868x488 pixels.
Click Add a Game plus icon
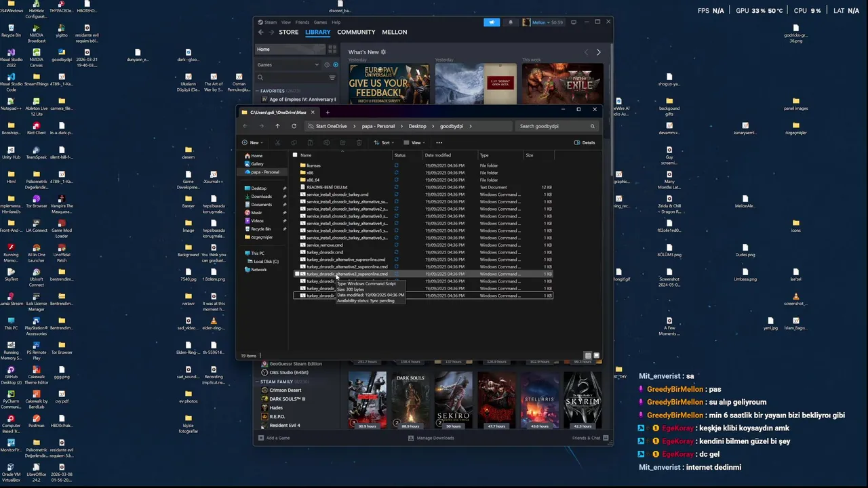pyautogui.click(x=261, y=438)
